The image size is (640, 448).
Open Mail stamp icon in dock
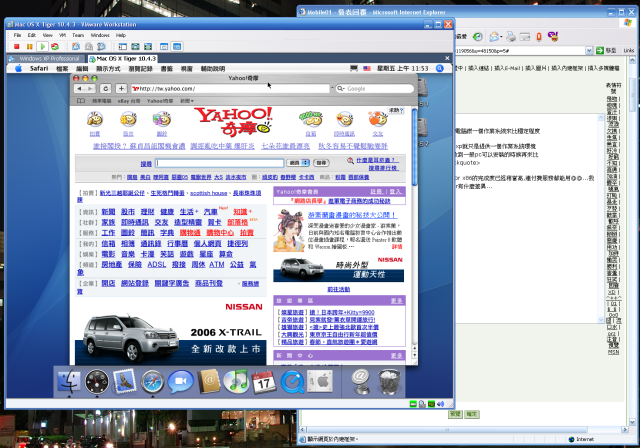point(124,381)
